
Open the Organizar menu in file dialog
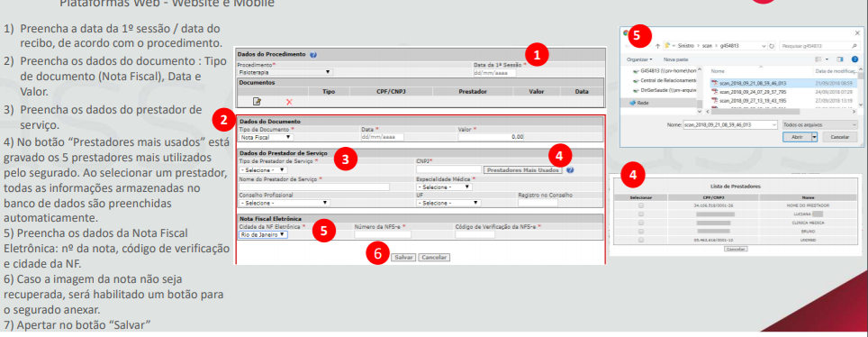(639, 59)
